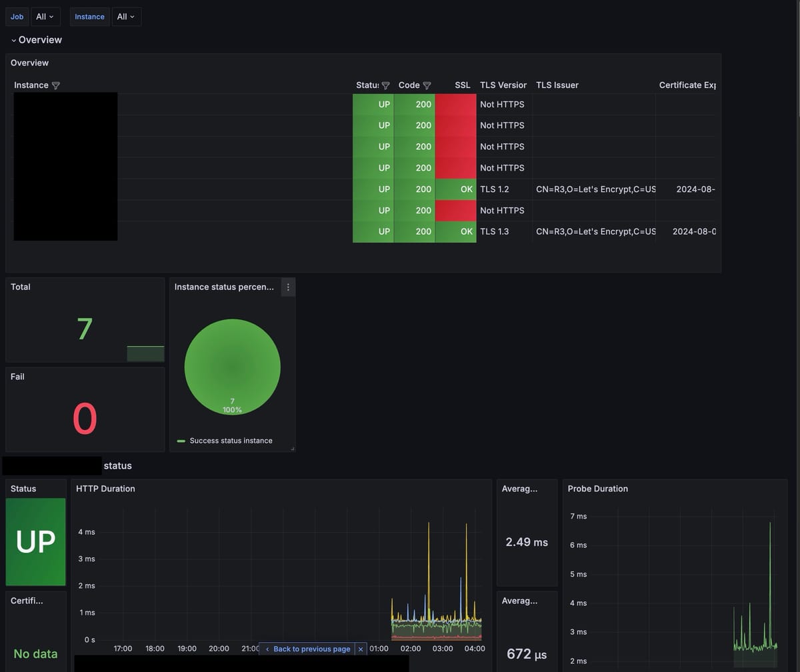Go back to previous page
The width and height of the screenshot is (800, 672).
(307, 649)
